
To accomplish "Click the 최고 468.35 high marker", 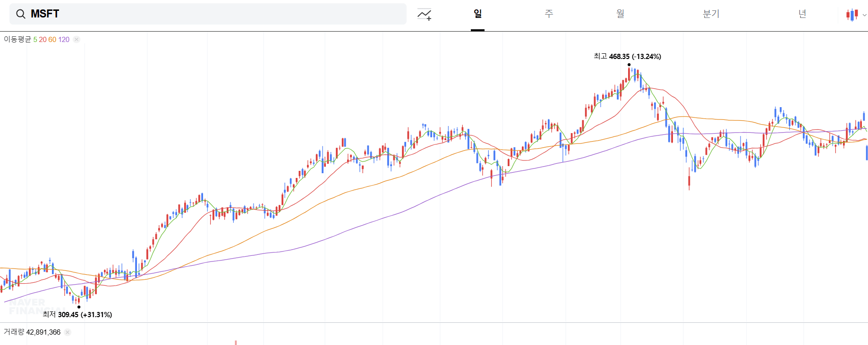I will coord(627,57).
